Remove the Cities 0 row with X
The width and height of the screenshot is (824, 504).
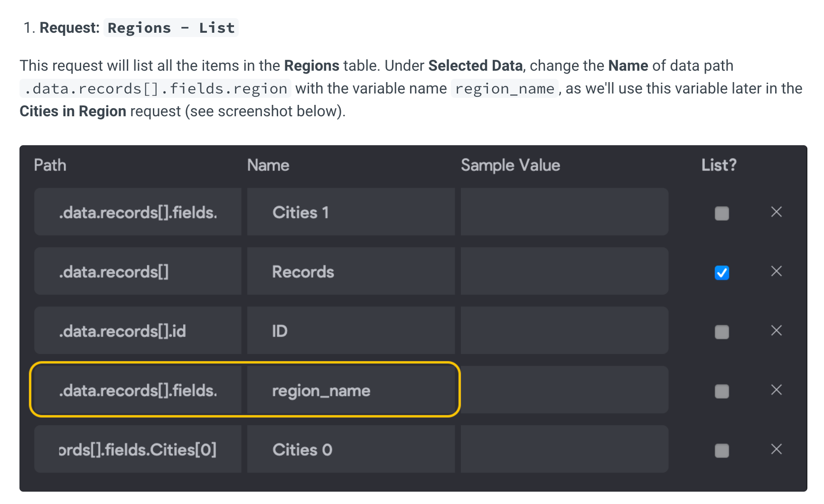click(776, 449)
